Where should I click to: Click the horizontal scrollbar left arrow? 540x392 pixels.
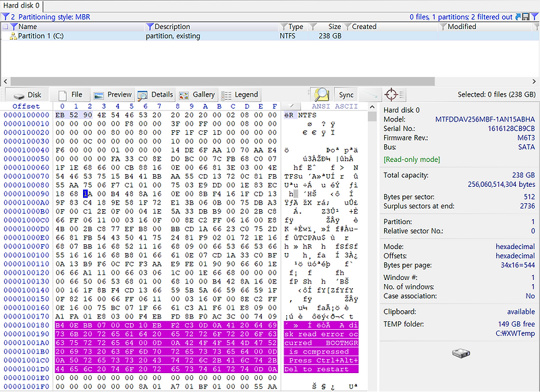5,82
